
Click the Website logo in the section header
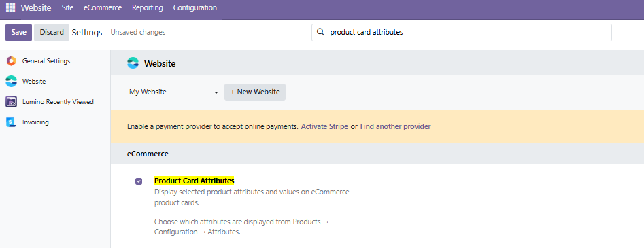[133, 63]
